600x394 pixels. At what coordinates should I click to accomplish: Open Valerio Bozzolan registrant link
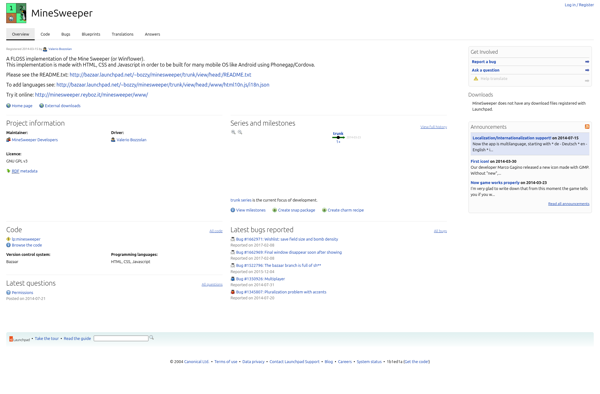click(60, 49)
